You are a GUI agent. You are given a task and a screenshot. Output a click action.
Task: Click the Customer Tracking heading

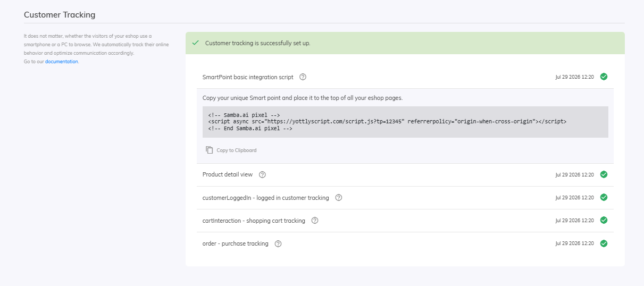[x=60, y=15]
